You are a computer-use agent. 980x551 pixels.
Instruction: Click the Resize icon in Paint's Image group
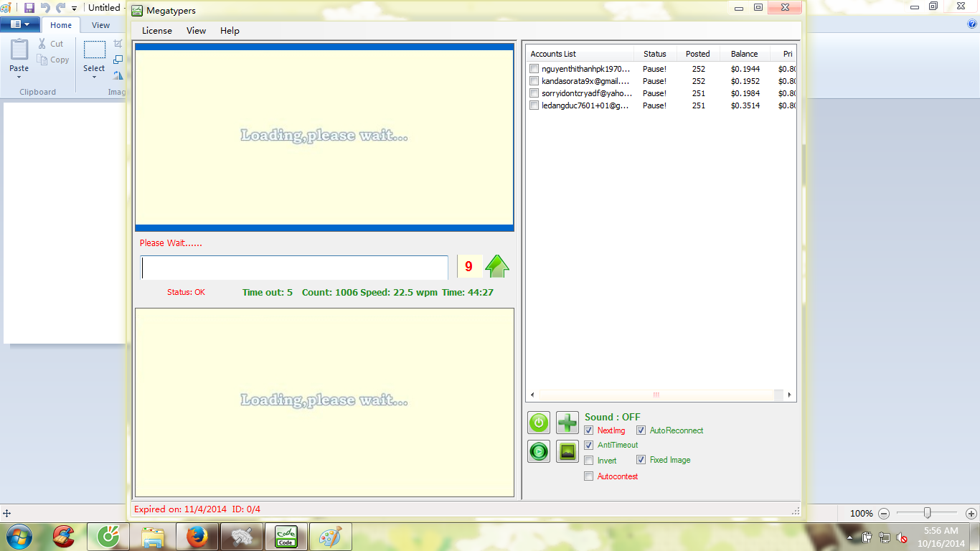tap(118, 60)
